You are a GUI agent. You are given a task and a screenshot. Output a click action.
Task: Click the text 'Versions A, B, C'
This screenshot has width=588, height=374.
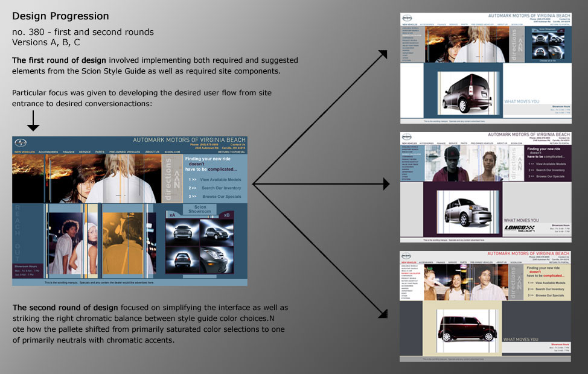click(46, 42)
